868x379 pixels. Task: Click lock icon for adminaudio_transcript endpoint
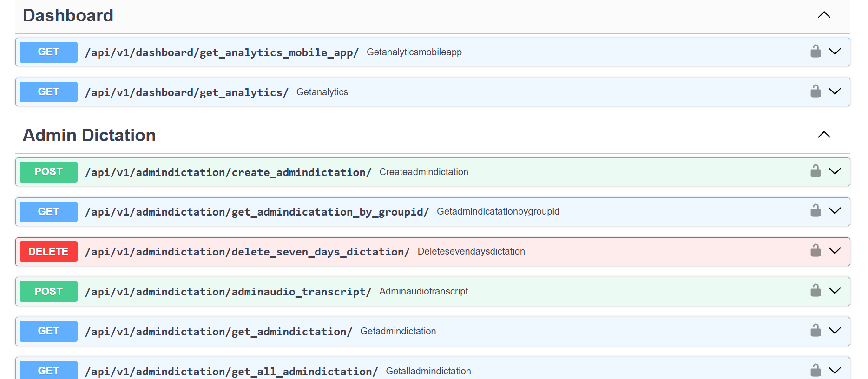click(815, 291)
